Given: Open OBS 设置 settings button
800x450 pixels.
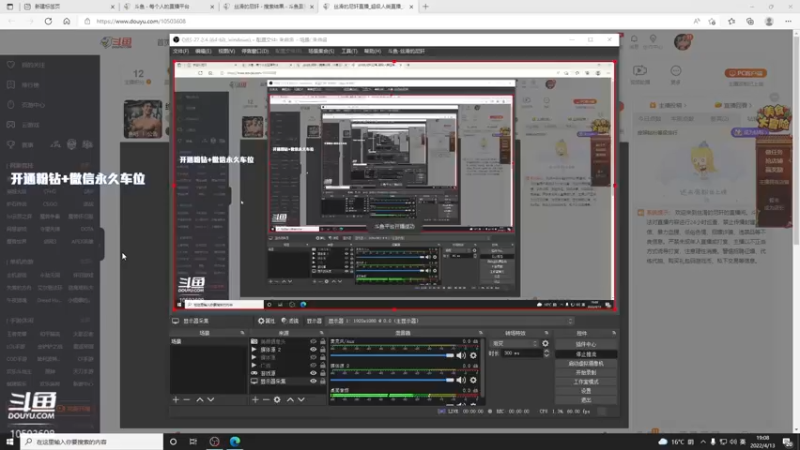Looking at the screenshot, I should click(x=586, y=391).
